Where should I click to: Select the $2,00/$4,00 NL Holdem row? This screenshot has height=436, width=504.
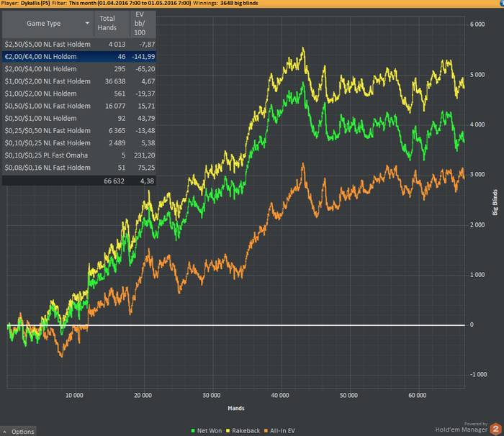pos(79,69)
